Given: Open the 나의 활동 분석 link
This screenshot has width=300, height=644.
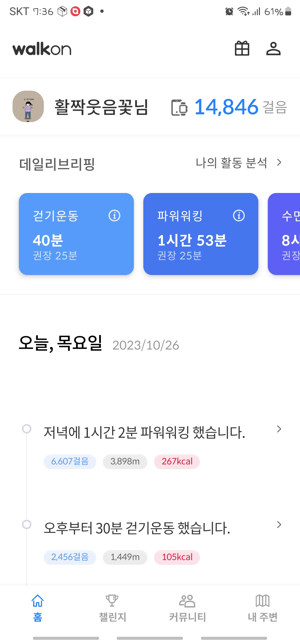Looking at the screenshot, I should click(231, 163).
